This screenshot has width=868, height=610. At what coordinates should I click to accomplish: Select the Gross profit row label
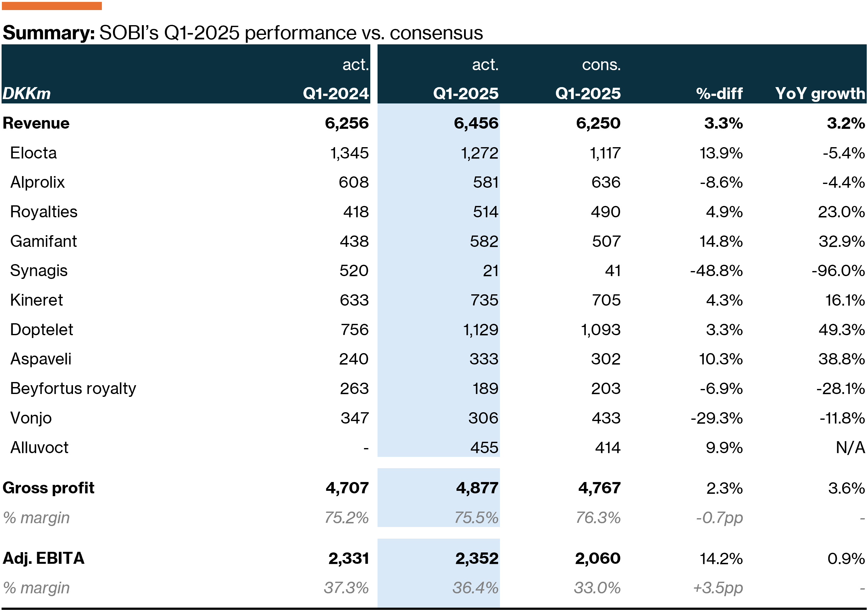[48, 488]
